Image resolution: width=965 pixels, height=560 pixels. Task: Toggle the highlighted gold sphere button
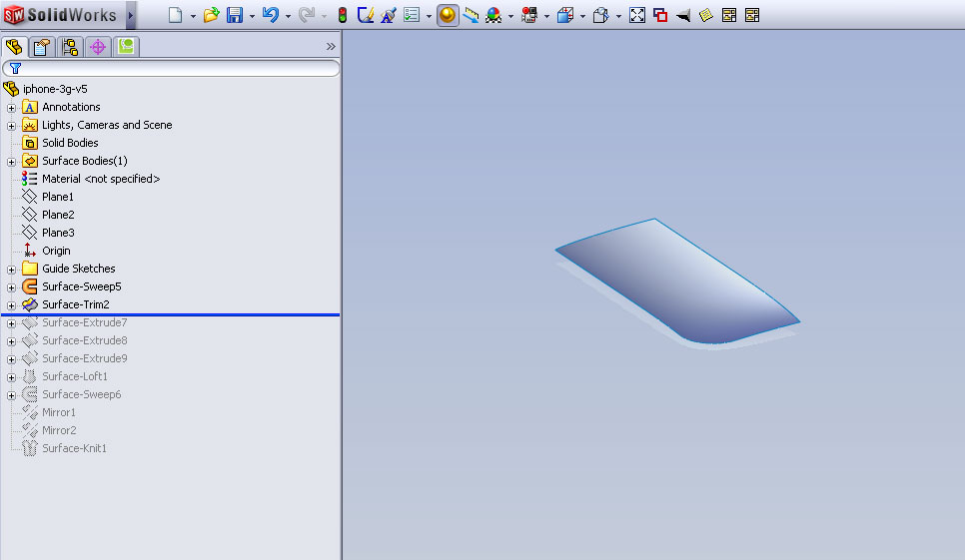coord(448,15)
